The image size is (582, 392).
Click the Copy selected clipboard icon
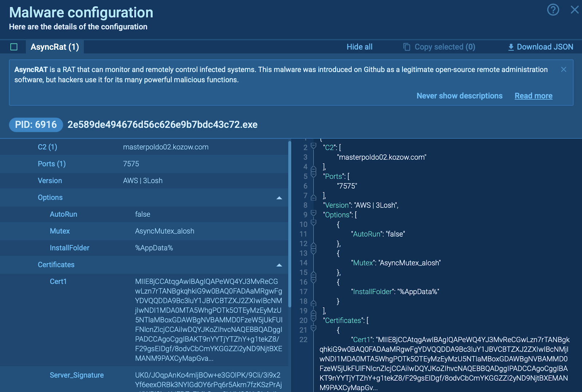pos(407,47)
